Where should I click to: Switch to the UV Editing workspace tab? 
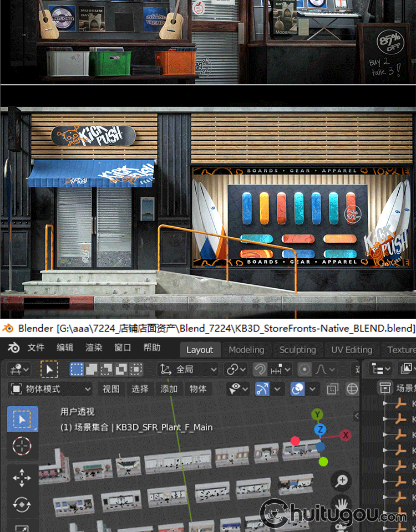tap(352, 350)
